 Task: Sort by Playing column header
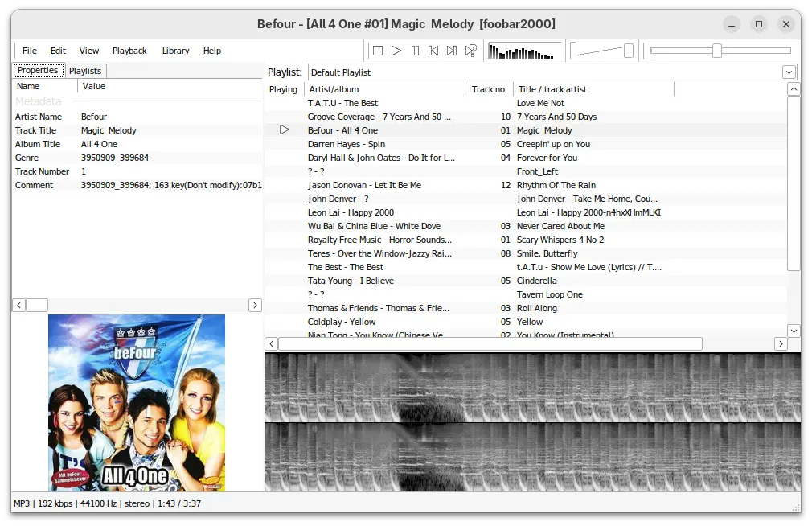(x=284, y=89)
